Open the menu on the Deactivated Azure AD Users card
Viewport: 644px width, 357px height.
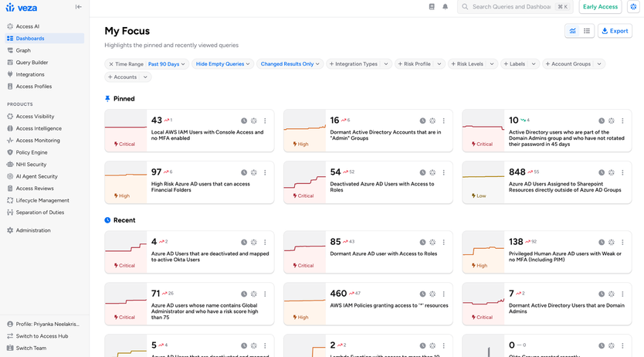pyautogui.click(x=443, y=172)
